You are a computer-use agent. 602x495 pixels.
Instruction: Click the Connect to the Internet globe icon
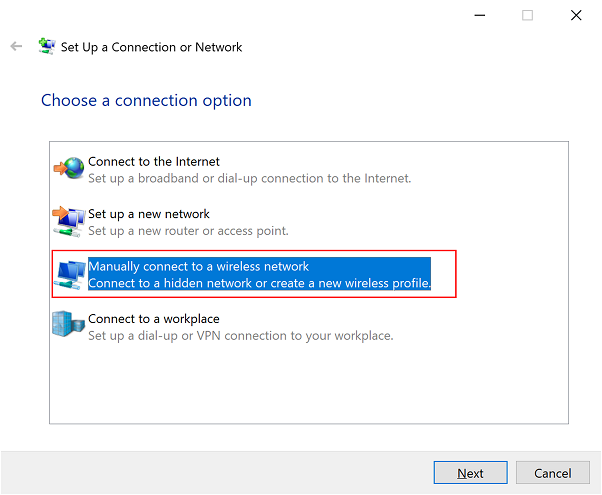[70, 169]
